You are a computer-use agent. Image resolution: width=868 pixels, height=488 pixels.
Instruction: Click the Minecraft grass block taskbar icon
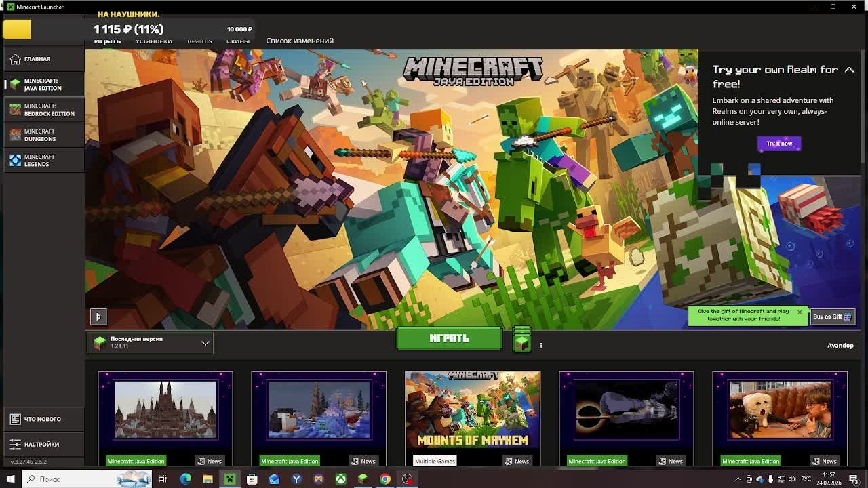pyautogui.click(x=363, y=479)
